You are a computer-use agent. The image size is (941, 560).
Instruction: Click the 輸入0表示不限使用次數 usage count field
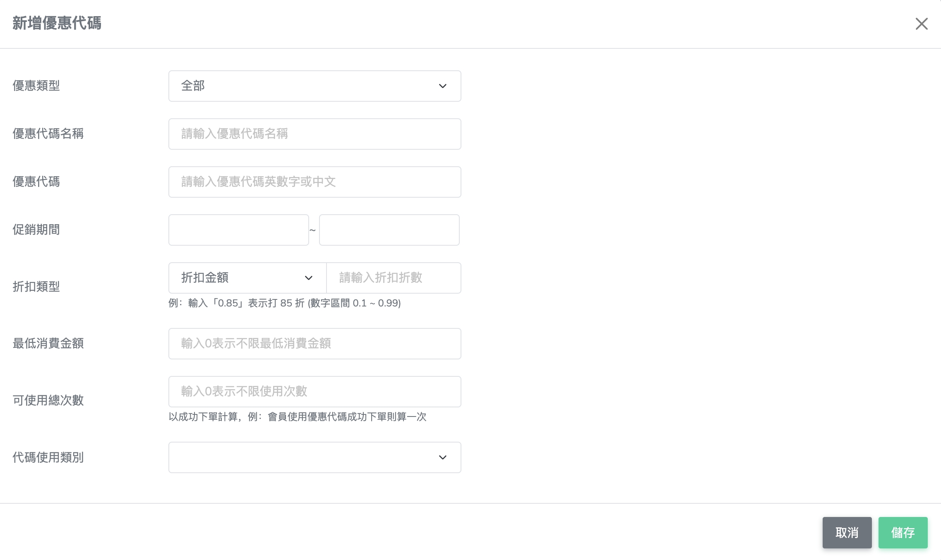click(314, 392)
